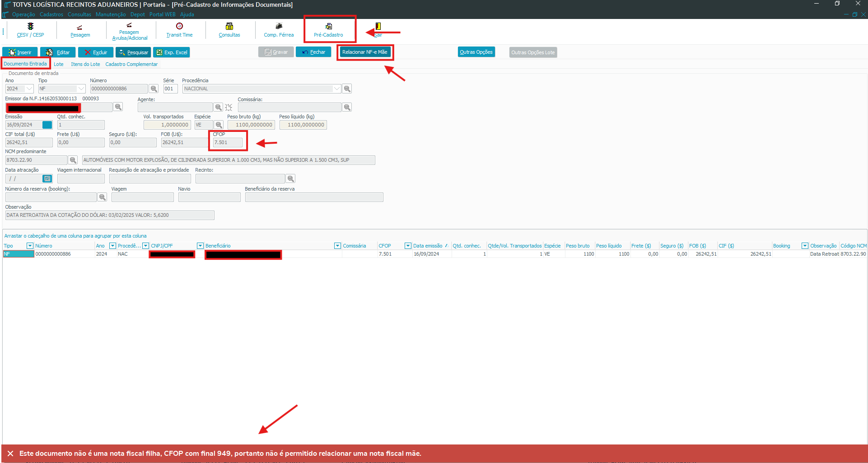The image size is (868, 463).
Task: Click the Pesquisar button
Action: click(x=133, y=52)
